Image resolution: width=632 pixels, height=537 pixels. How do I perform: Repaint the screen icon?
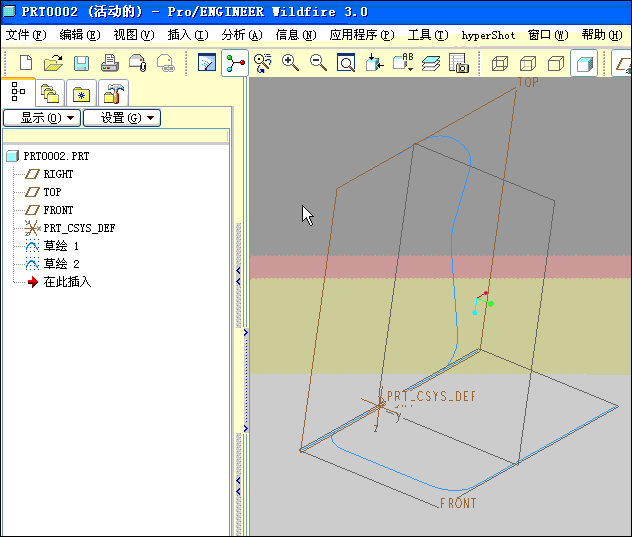tap(207, 63)
